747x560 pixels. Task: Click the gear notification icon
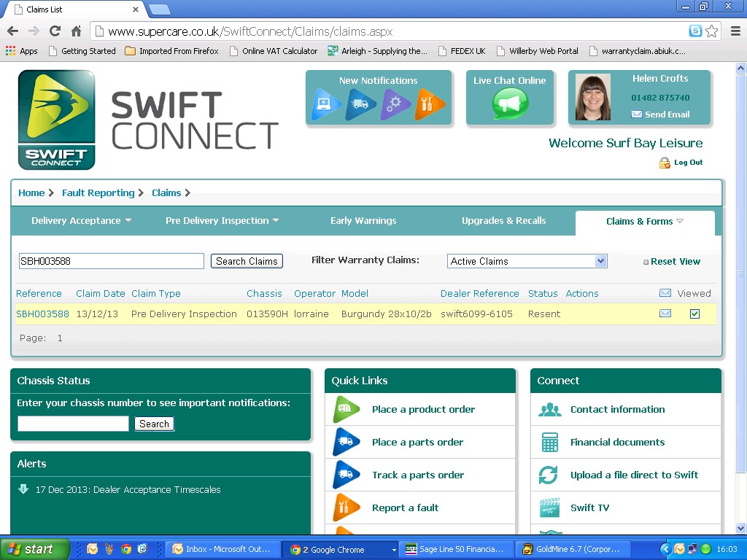pos(395,104)
